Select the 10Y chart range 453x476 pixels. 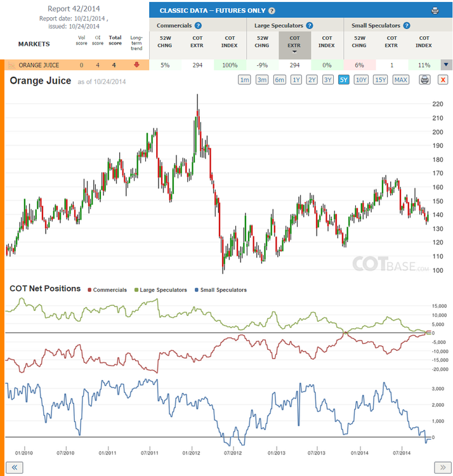361,80
